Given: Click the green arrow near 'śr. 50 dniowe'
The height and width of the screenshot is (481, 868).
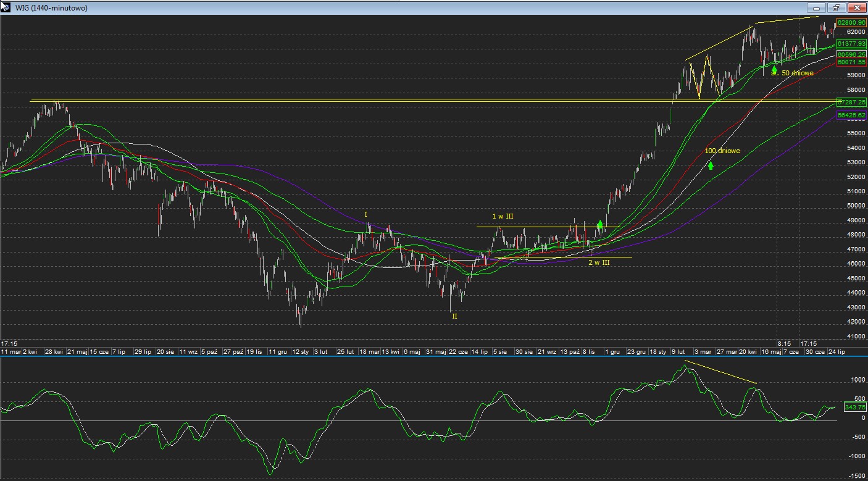Looking at the screenshot, I should [774, 71].
